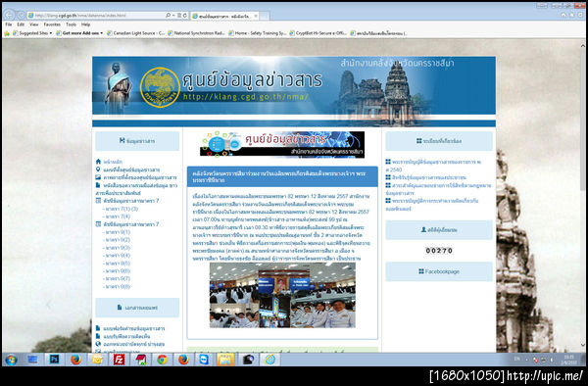Open the มาตรา 7(4) link

coord(118,217)
